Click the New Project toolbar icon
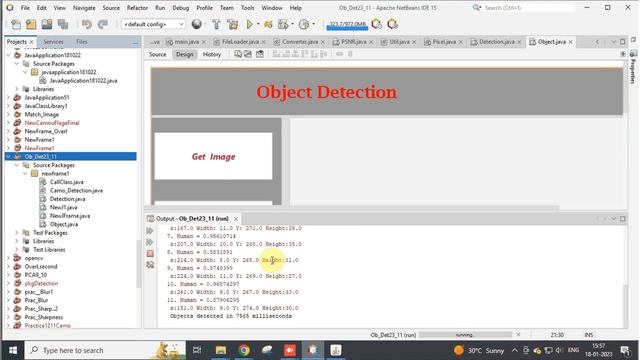 point(31,24)
